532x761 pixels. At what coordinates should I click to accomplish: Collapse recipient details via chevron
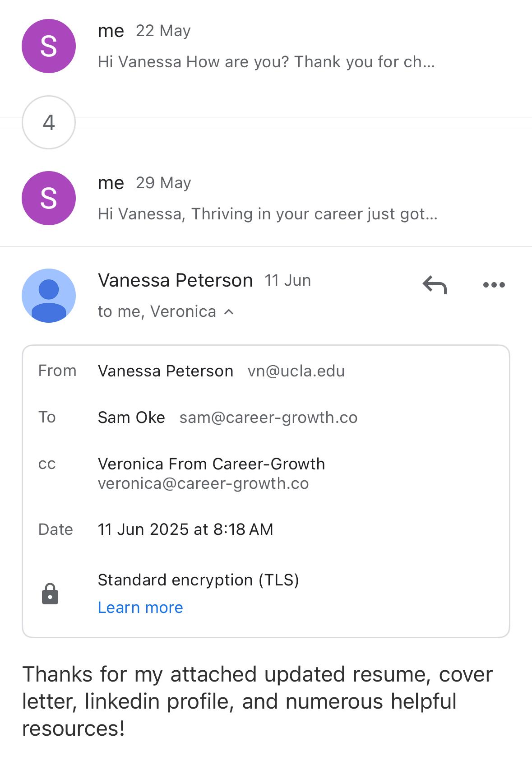click(229, 312)
